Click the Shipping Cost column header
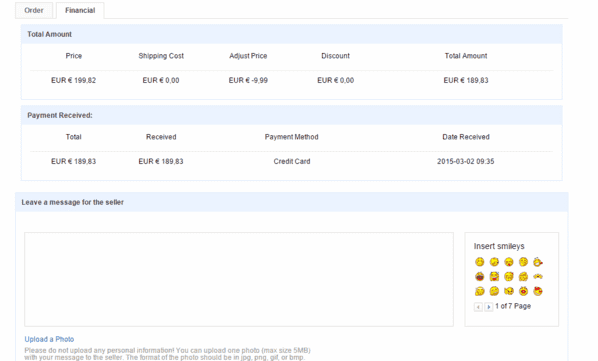The image size is (598, 361). (161, 56)
